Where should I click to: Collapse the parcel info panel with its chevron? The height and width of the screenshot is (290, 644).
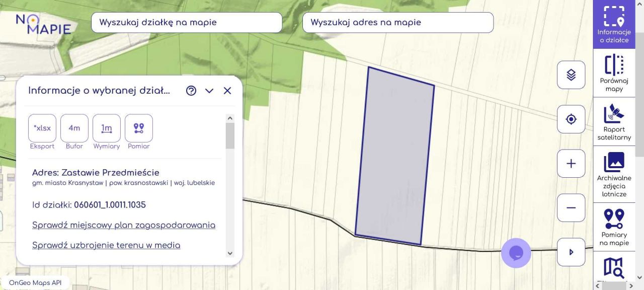pyautogui.click(x=209, y=91)
